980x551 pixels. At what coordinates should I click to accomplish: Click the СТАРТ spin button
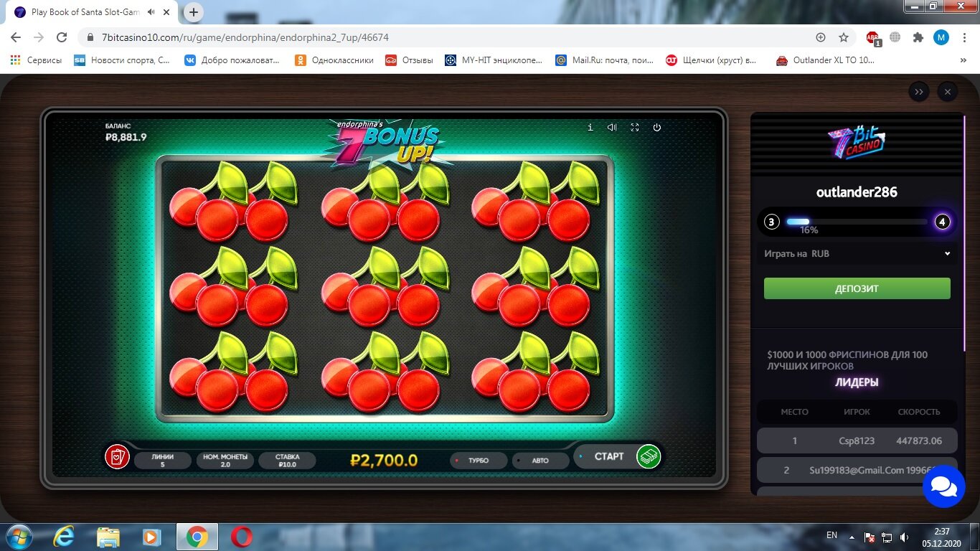(x=608, y=456)
